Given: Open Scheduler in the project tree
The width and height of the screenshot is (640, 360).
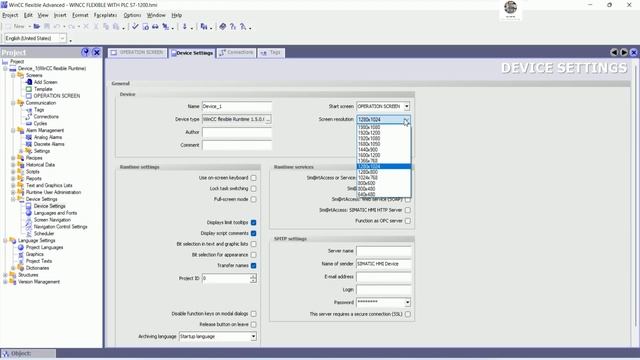Looking at the screenshot, I should click(x=44, y=233).
